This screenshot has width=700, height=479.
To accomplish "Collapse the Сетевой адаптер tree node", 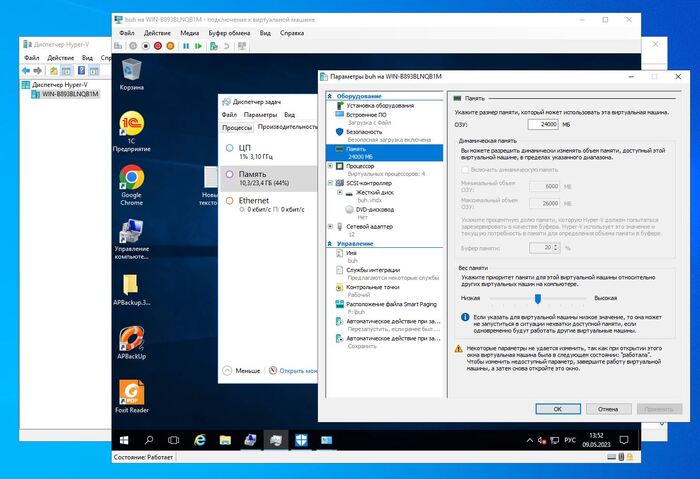I will tap(331, 226).
